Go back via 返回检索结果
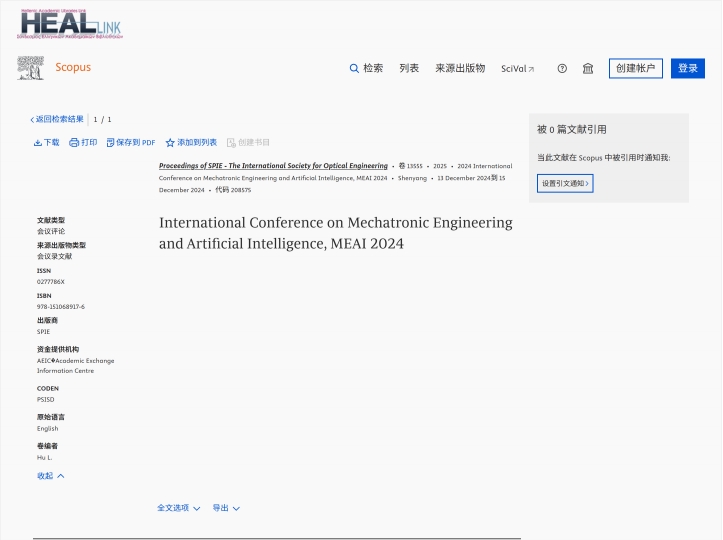This screenshot has height=540, width=723. click(x=57, y=119)
